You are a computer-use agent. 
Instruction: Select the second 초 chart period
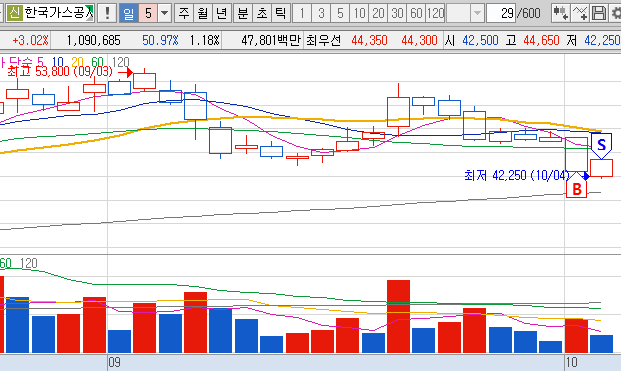262,13
